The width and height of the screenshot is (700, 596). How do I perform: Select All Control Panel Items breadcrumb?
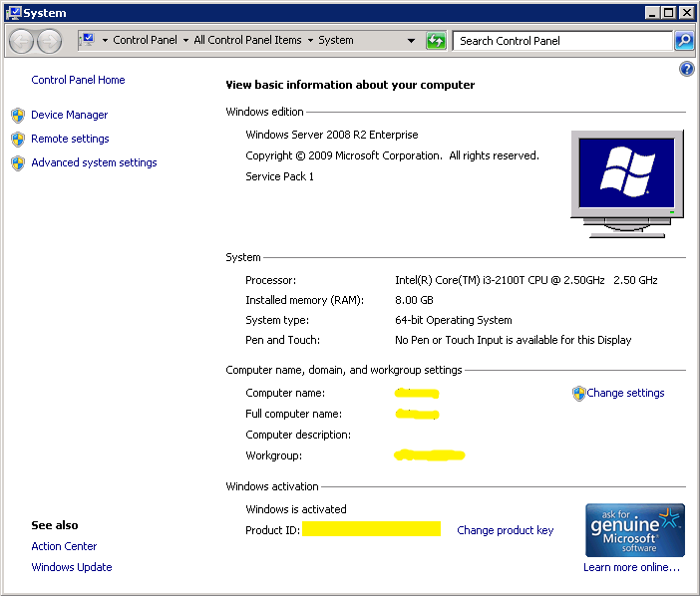tap(247, 40)
